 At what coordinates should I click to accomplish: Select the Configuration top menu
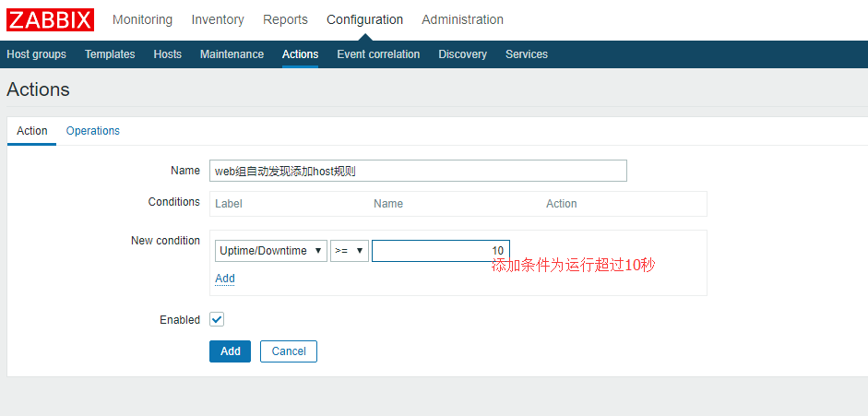pos(364,19)
